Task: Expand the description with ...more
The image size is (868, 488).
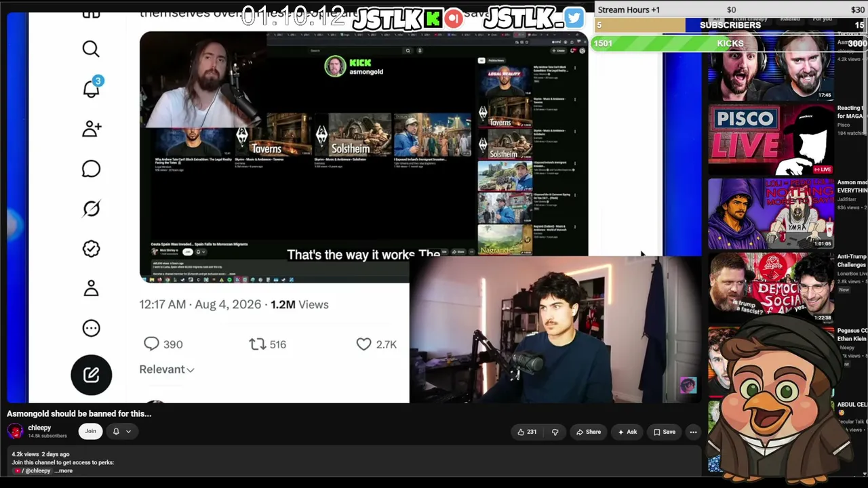Action: click(64, 470)
